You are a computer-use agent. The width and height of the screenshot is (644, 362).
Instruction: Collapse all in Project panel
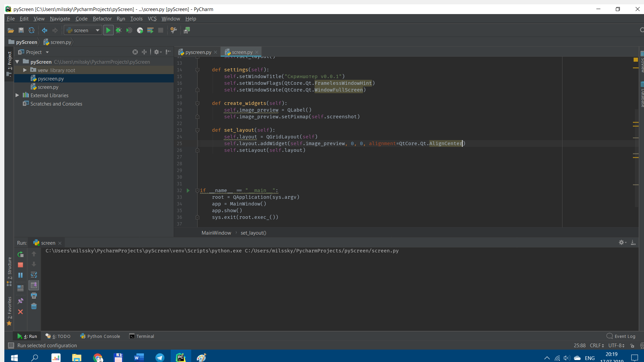(144, 52)
